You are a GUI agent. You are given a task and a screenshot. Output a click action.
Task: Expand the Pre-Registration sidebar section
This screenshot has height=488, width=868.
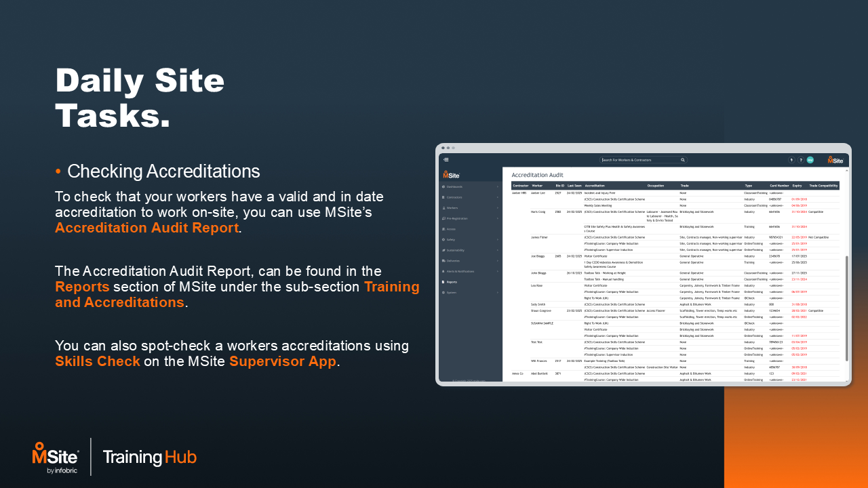(x=497, y=218)
